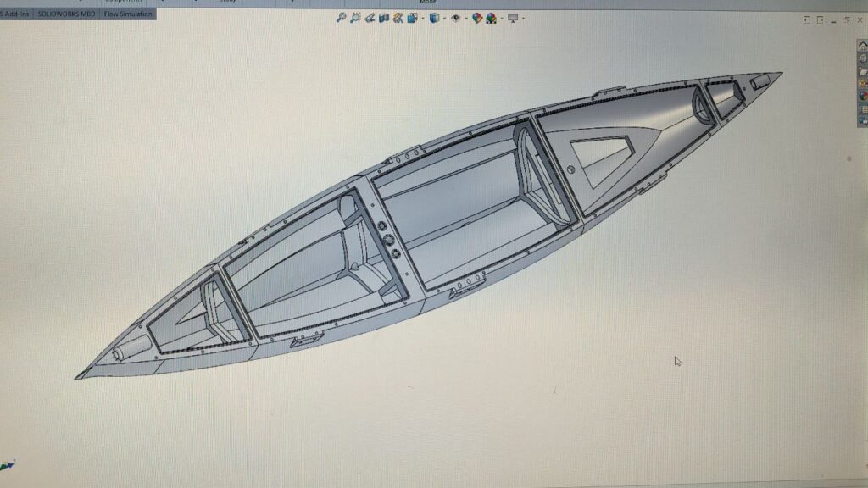Expand the Apply Scene dropdown arrow

(502, 19)
